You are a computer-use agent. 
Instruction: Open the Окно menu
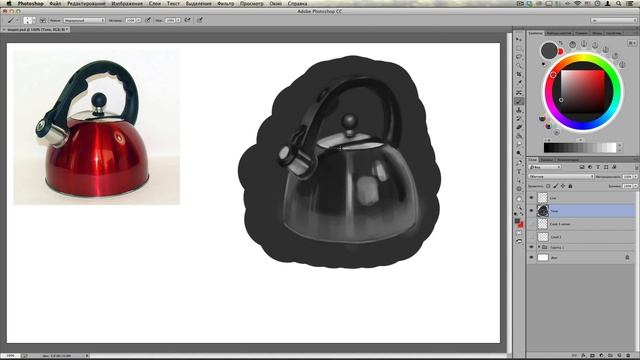pyautogui.click(x=276, y=3)
